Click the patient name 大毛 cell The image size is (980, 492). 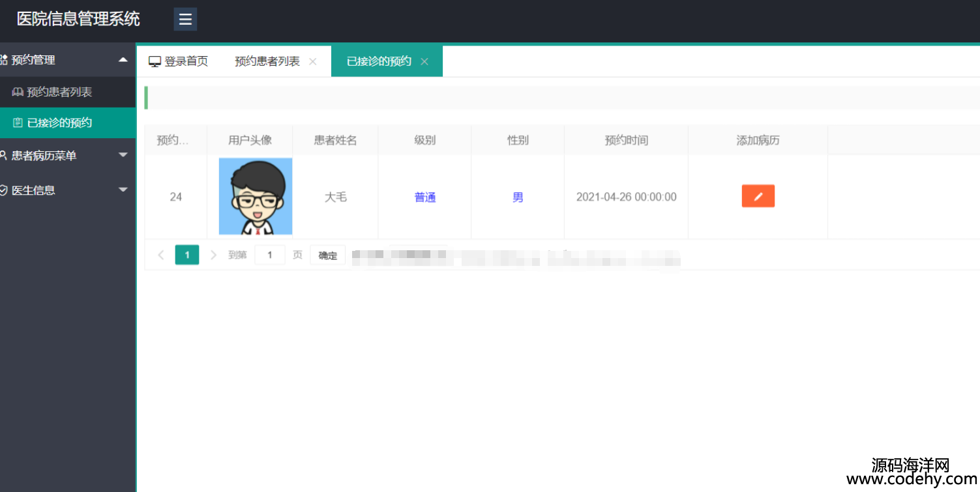tap(335, 197)
